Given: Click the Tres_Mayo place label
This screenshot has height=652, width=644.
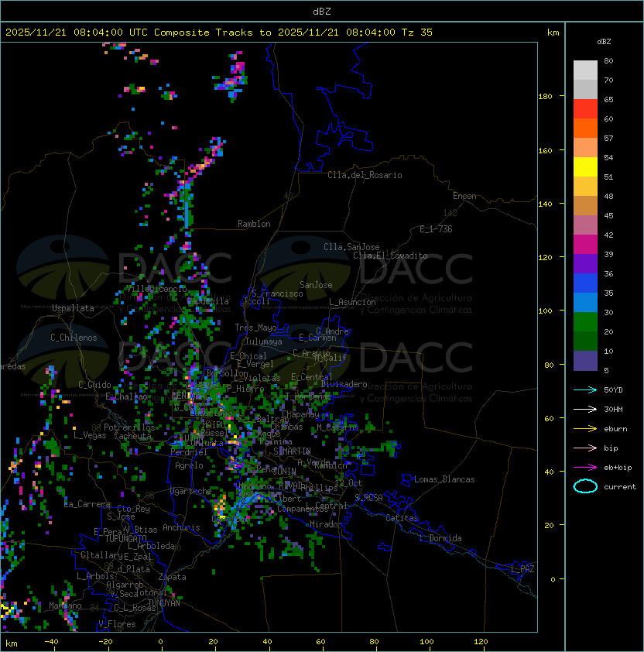Looking at the screenshot, I should pos(255,328).
